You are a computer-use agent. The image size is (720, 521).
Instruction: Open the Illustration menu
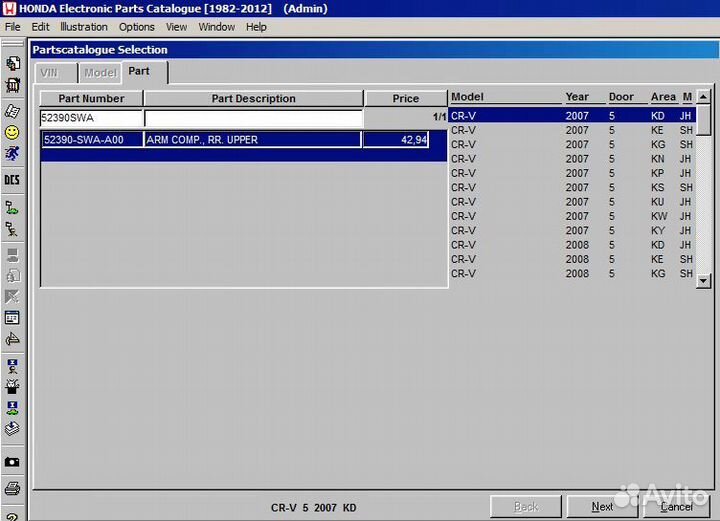click(x=84, y=27)
